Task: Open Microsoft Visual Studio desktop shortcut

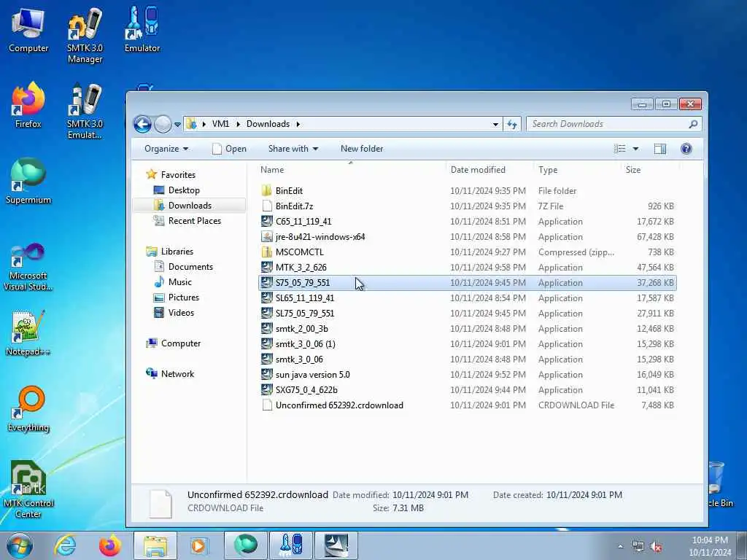Action: (28, 267)
